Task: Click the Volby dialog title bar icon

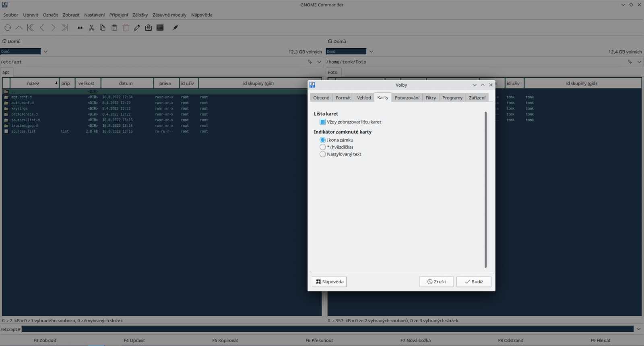Action: [x=312, y=85]
